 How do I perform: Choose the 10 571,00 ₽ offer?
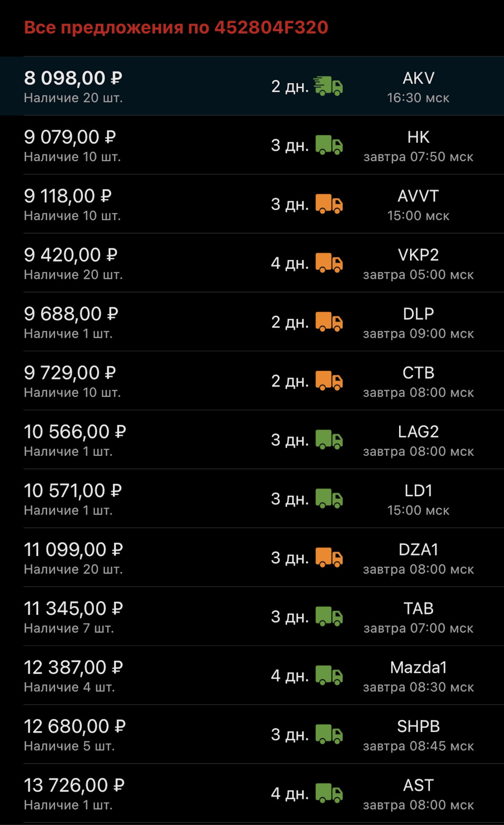pyautogui.click(x=72, y=491)
